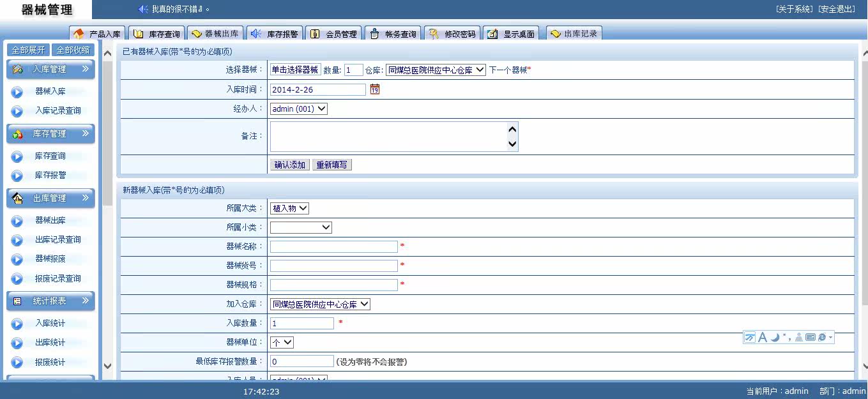Viewport: 868px width, 399px height.
Task: Click the 最低库存报警数量 input field
Action: tap(302, 362)
